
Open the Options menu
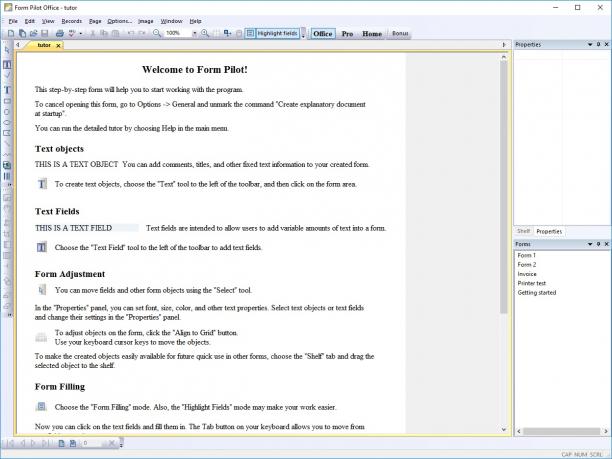[119, 21]
